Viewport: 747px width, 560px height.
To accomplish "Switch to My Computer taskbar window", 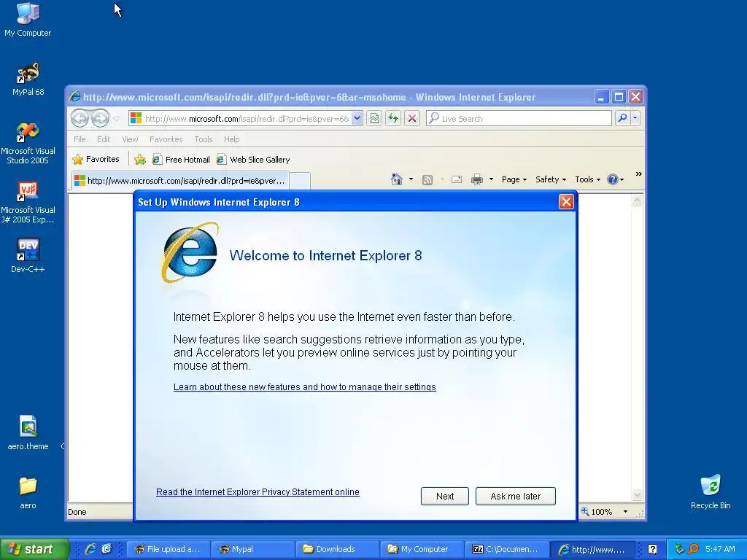I will coord(422,549).
